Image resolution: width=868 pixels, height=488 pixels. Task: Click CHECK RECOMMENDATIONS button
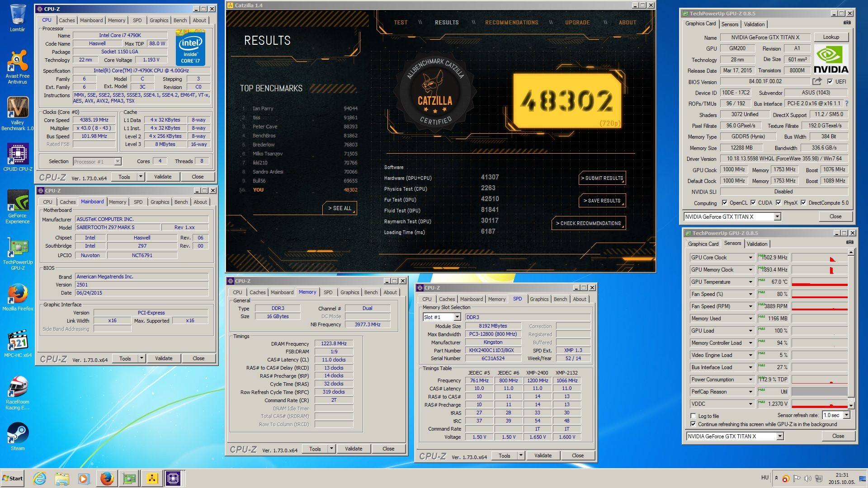(589, 223)
